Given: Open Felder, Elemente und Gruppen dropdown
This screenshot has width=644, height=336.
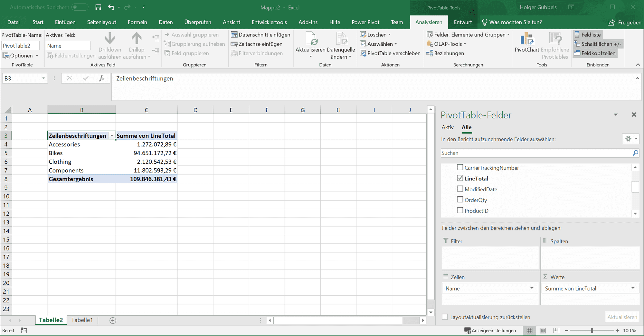Looking at the screenshot, I should click(468, 35).
